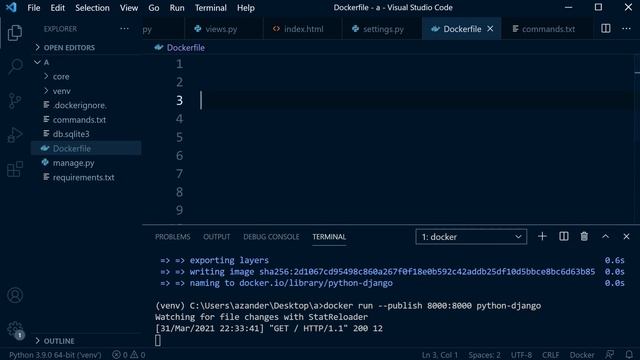Open the Terminal menu
The width and height of the screenshot is (640, 360).
(x=210, y=7)
